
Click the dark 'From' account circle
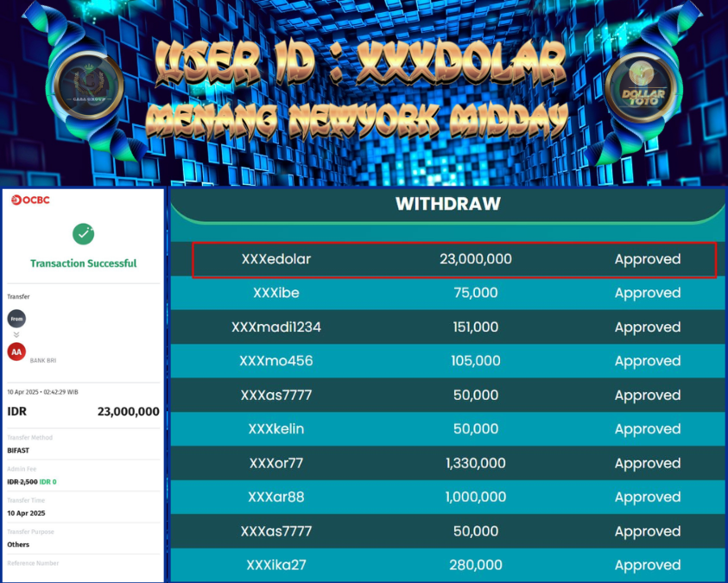pos(16,318)
